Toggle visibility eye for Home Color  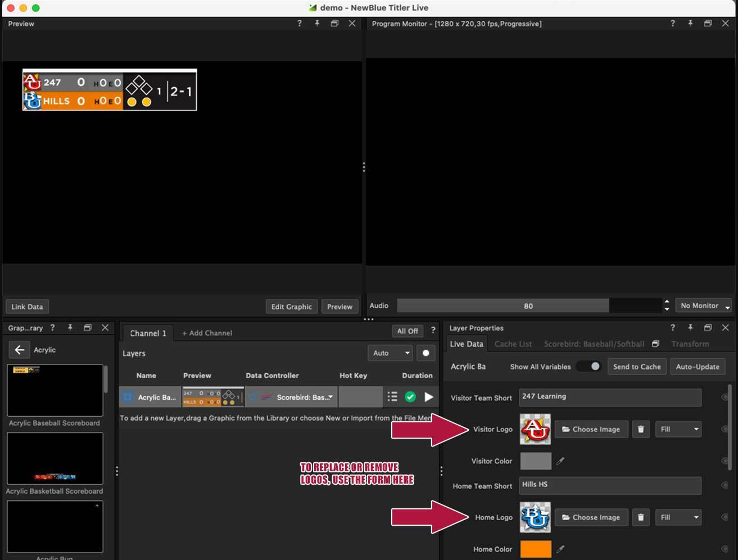point(725,549)
